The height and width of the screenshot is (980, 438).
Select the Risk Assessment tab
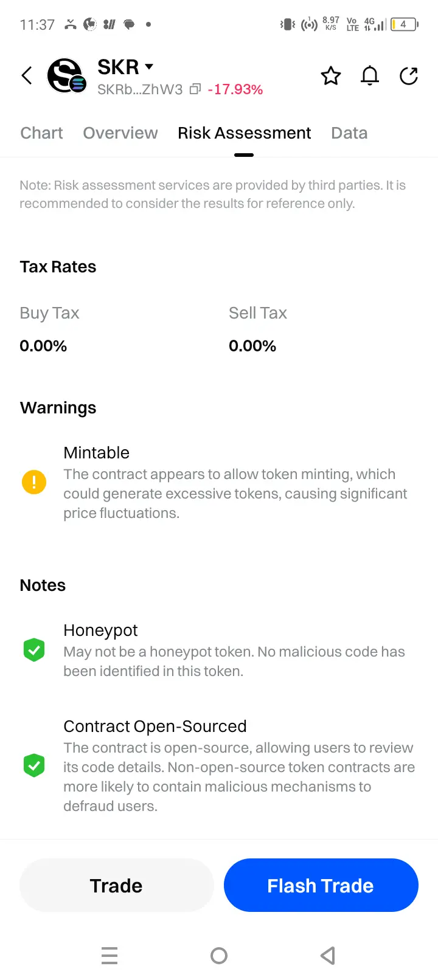click(244, 133)
